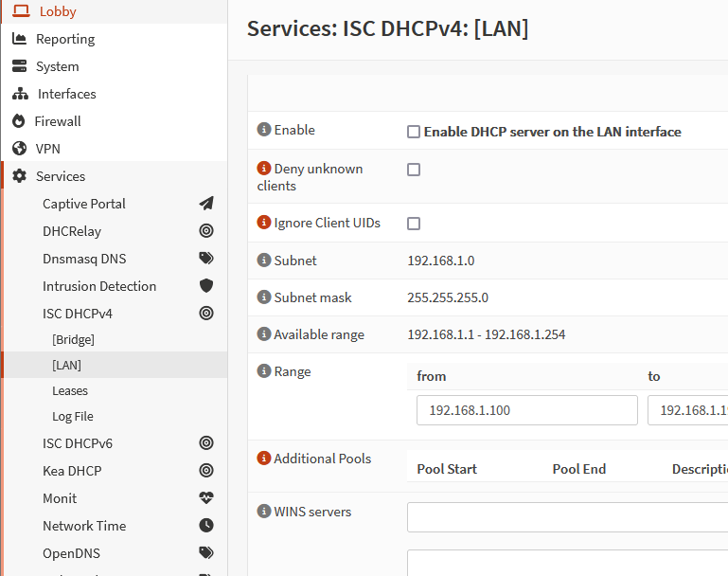This screenshot has width=728, height=576.
Task: Open the ISC DHCPv4 Log File page
Action: [x=73, y=416]
